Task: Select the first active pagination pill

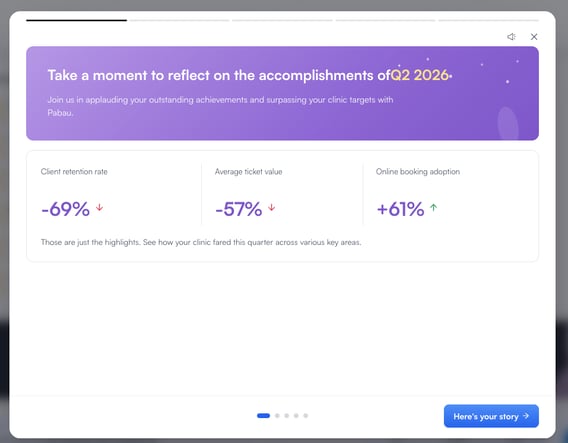Action: (x=263, y=415)
